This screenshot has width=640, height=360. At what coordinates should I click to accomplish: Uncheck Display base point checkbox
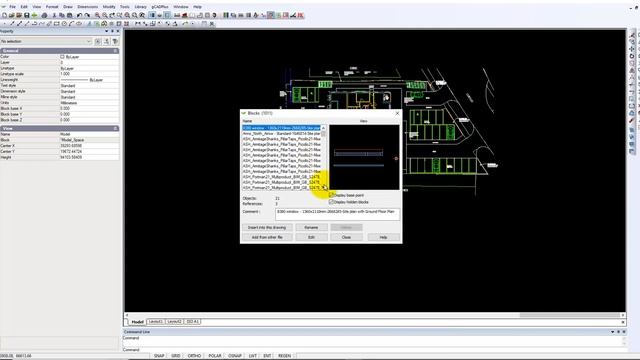(x=331, y=195)
